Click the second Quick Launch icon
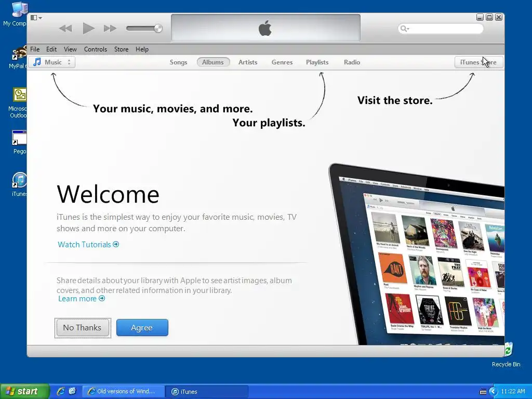 (x=72, y=391)
